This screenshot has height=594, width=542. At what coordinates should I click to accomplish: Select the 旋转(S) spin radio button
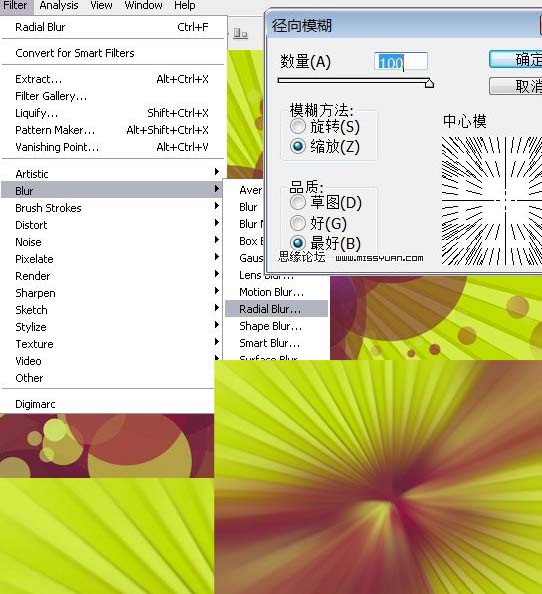tap(298, 126)
